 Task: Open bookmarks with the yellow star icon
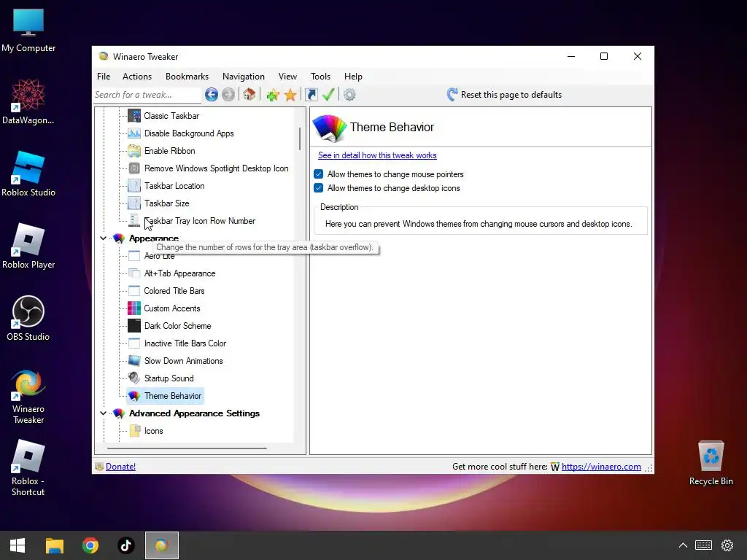pyautogui.click(x=290, y=95)
